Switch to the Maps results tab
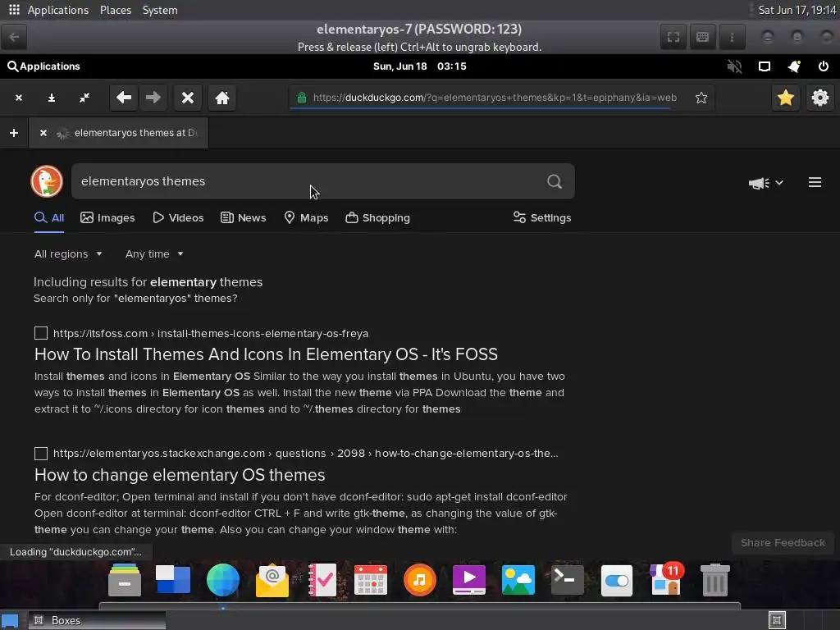This screenshot has width=840, height=630. coord(306,217)
